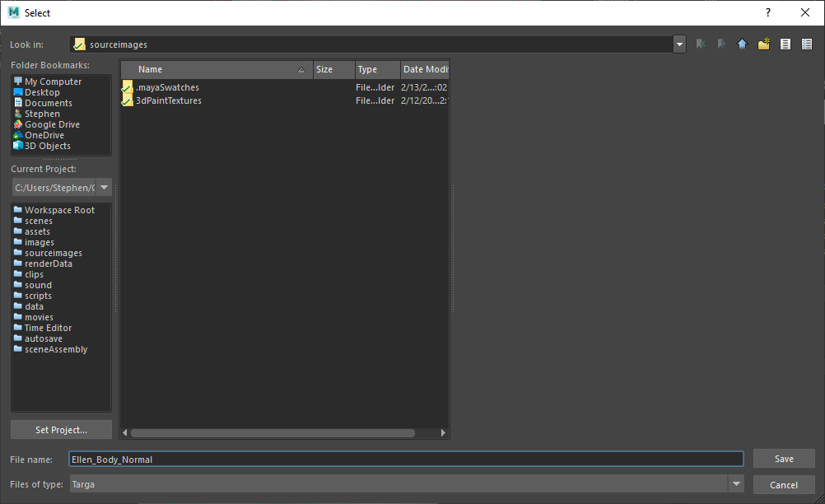Click the go back navigation icon
The height and width of the screenshot is (504, 825).
point(701,44)
